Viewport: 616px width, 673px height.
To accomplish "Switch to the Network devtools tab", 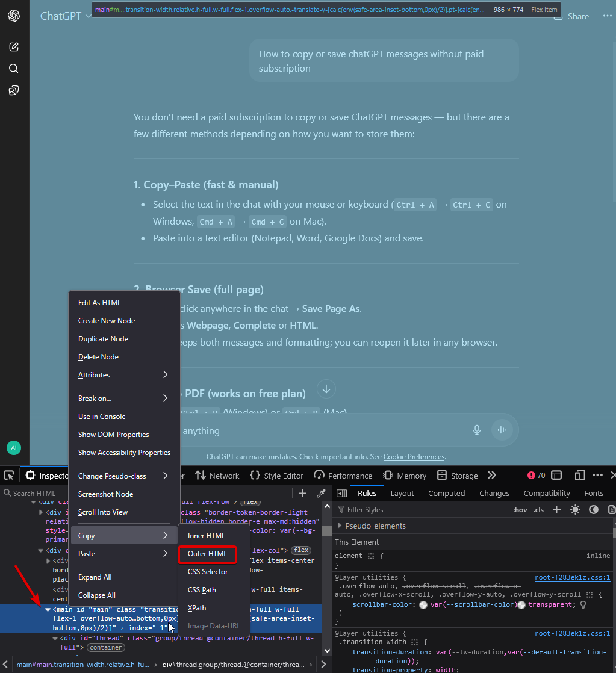I will pos(217,475).
